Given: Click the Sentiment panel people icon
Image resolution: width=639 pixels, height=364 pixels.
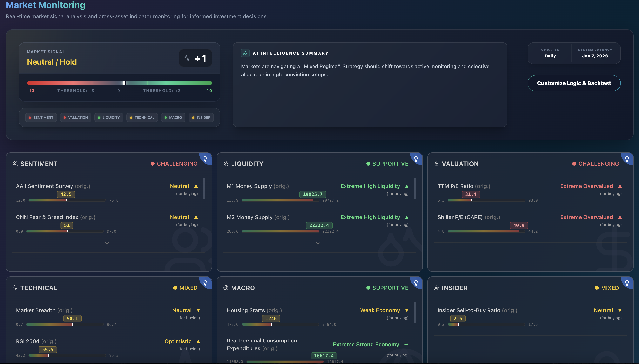Looking at the screenshot, I should pyautogui.click(x=15, y=164).
